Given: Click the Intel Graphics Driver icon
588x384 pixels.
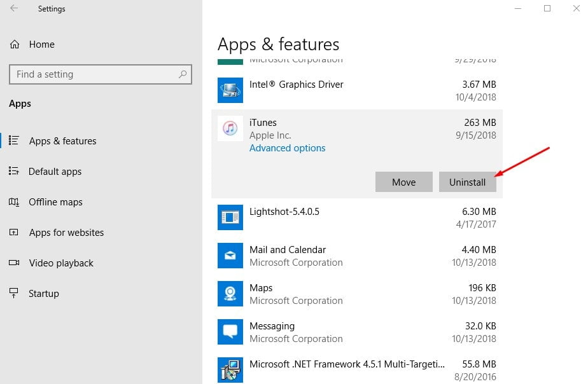Looking at the screenshot, I should click(x=230, y=90).
